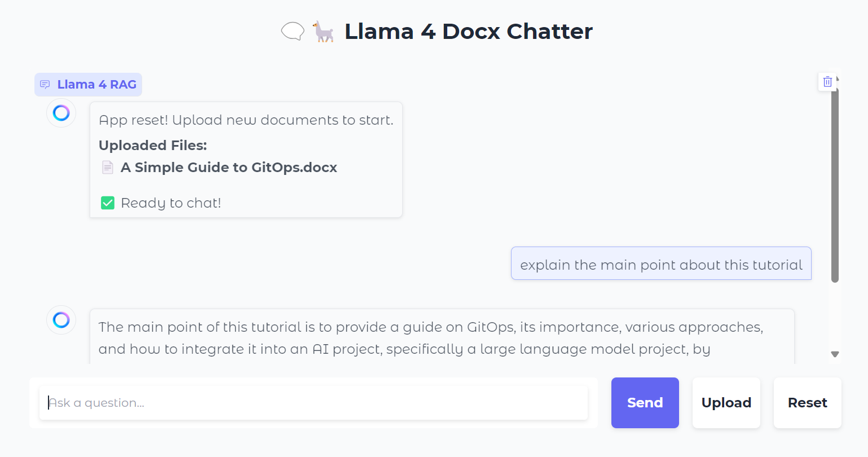The image size is (868, 457).
Task: Reset the app using the Reset button
Action: click(808, 403)
